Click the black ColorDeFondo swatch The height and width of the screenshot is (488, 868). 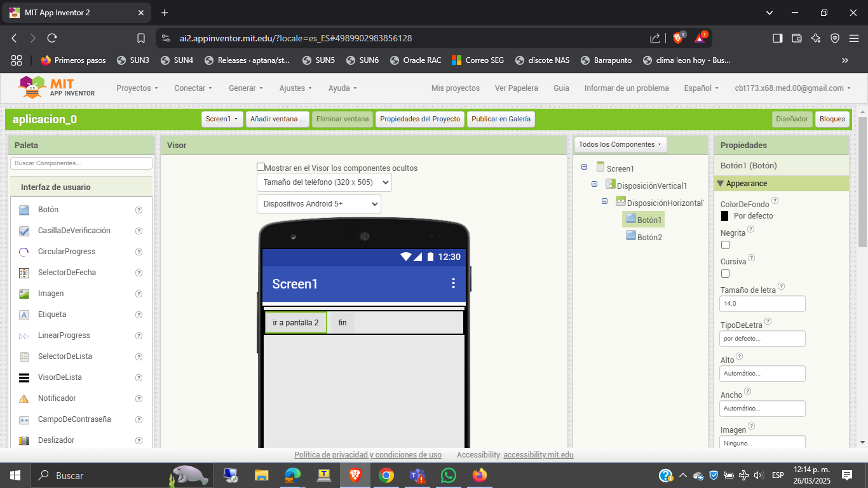coord(724,216)
